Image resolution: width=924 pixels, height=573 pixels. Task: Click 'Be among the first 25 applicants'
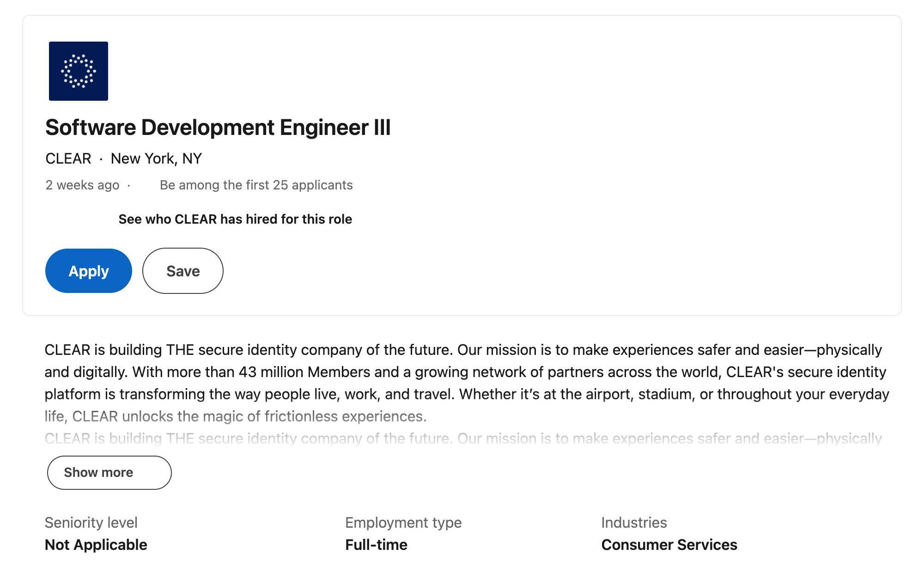pyautogui.click(x=256, y=185)
